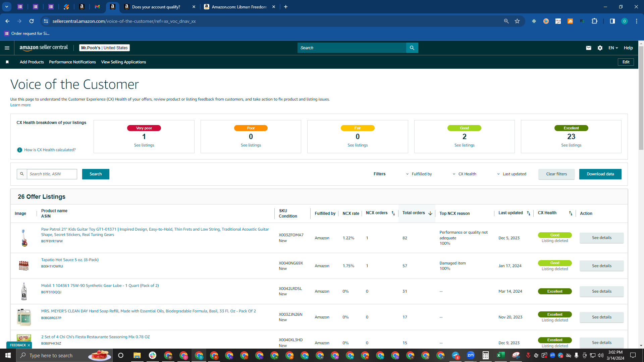The height and width of the screenshot is (362, 644).
Task: Sort the table by NCX orders
Action: point(393,213)
